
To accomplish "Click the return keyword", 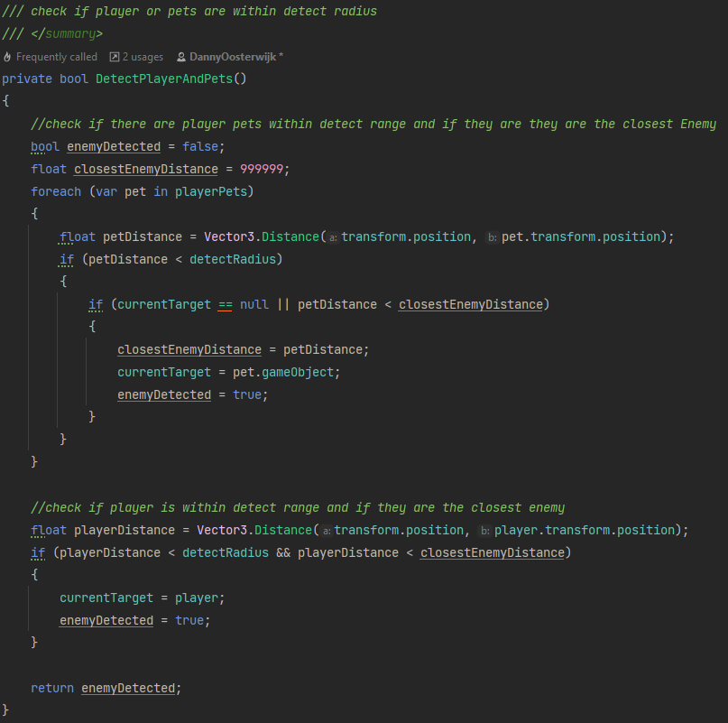I will 52,688.
